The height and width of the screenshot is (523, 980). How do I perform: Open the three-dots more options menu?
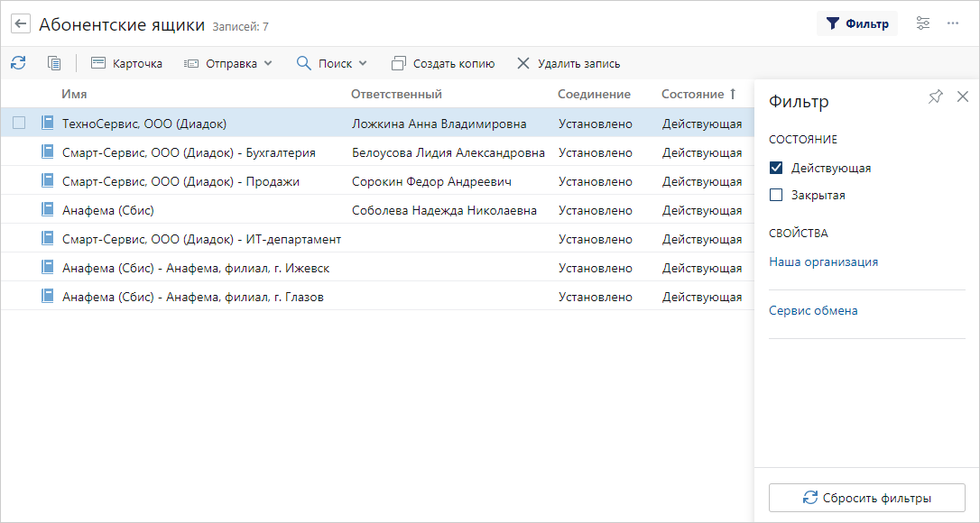tap(953, 23)
